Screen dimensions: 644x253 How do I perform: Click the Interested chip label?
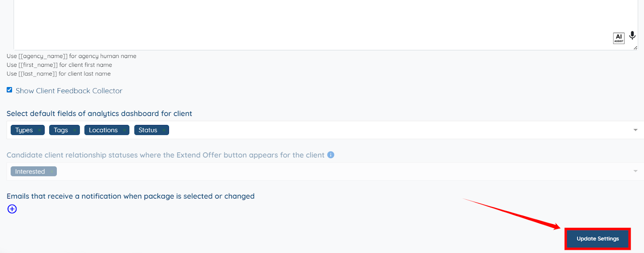[x=30, y=172]
